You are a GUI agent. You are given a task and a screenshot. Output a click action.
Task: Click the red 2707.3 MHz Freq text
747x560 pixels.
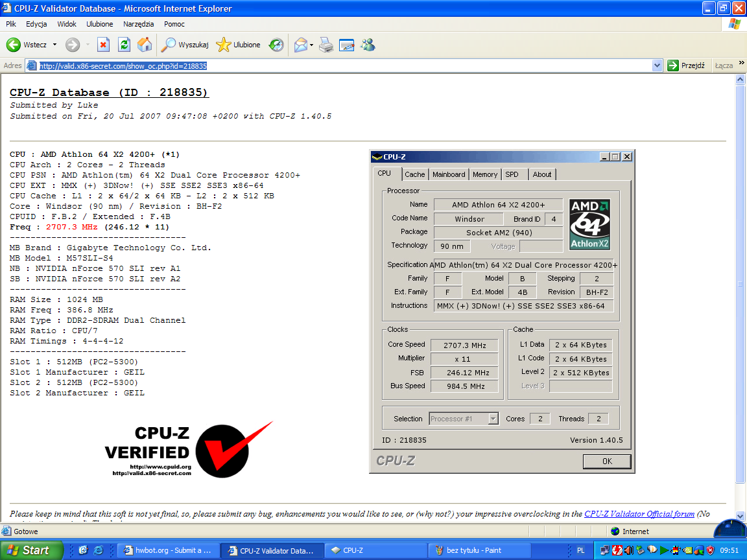(x=71, y=227)
